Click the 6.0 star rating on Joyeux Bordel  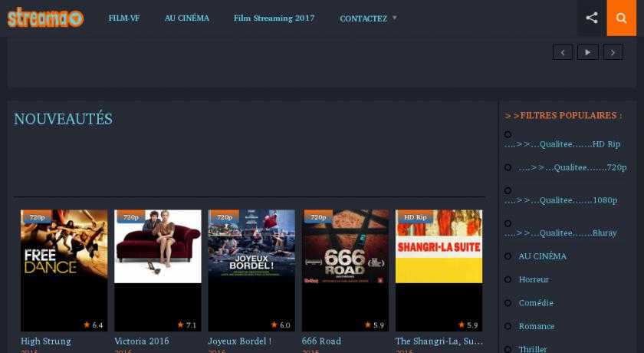click(281, 325)
